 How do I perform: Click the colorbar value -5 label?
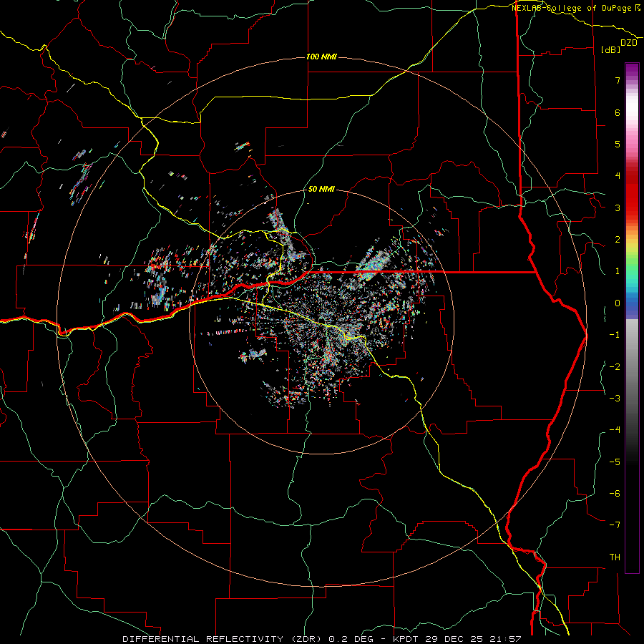[x=615, y=462]
